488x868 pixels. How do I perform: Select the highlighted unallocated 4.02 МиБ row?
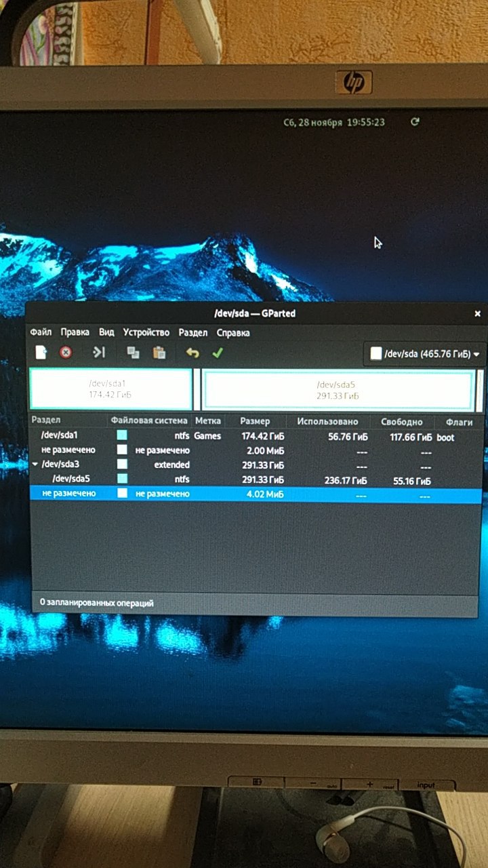coord(256,494)
